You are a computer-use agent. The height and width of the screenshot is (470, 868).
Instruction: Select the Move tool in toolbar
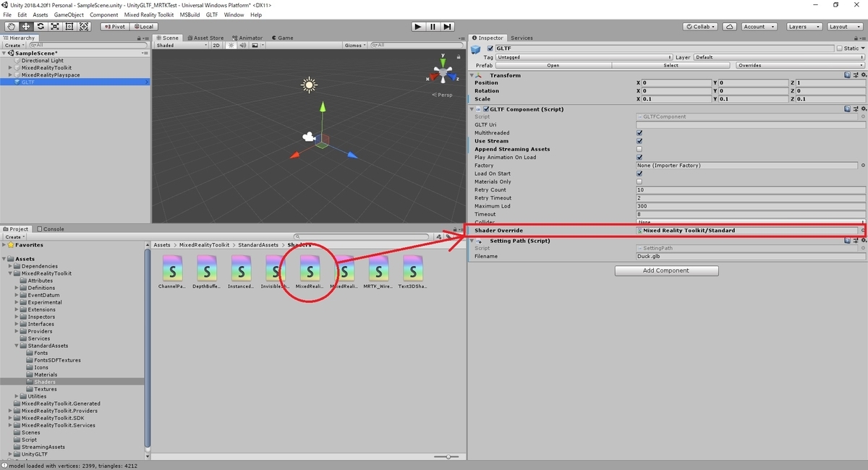point(25,27)
